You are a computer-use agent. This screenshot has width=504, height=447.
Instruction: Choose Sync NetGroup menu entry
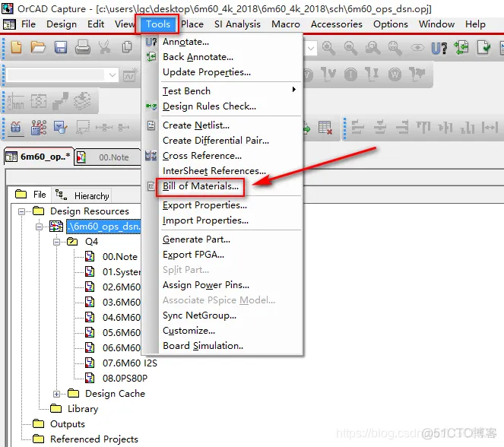(x=199, y=315)
